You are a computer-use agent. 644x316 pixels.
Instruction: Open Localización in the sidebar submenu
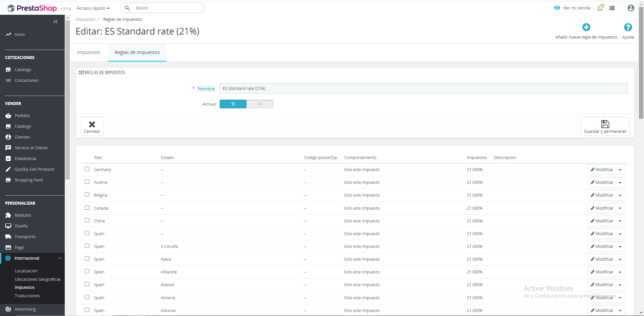click(x=26, y=271)
